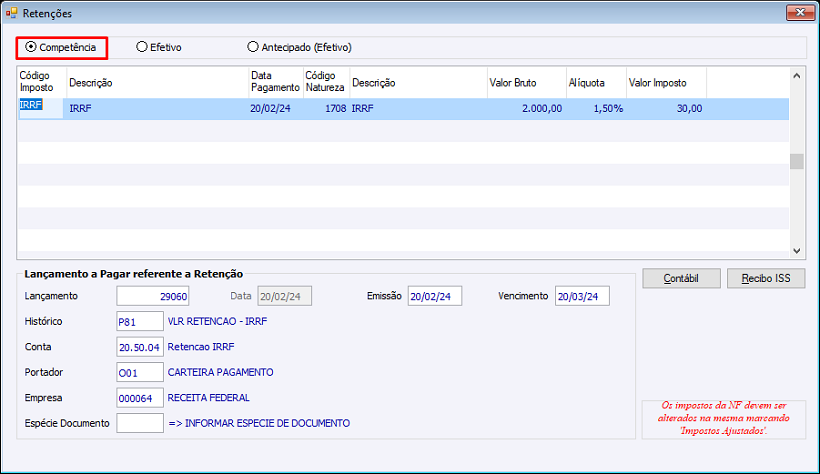This screenshot has width=820, height=474.
Task: Click the 30,00 tax value cell
Action: [x=666, y=108]
